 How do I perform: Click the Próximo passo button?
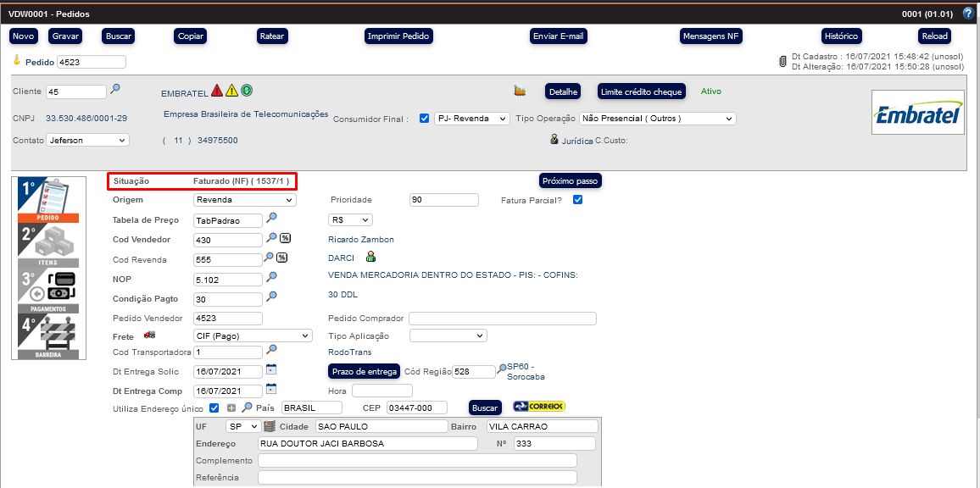[571, 181]
